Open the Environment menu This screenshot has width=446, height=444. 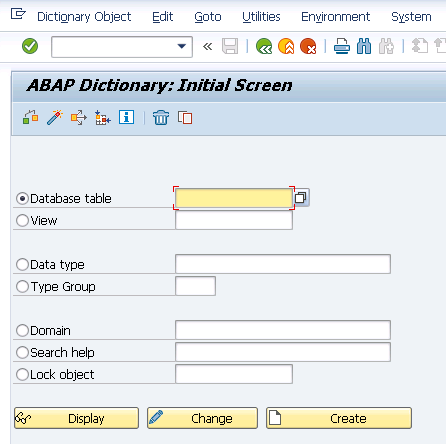click(336, 17)
